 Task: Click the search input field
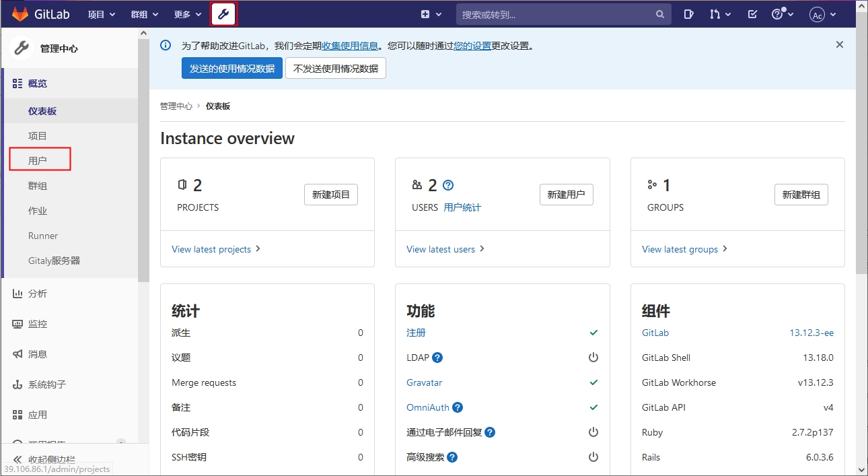coord(555,14)
